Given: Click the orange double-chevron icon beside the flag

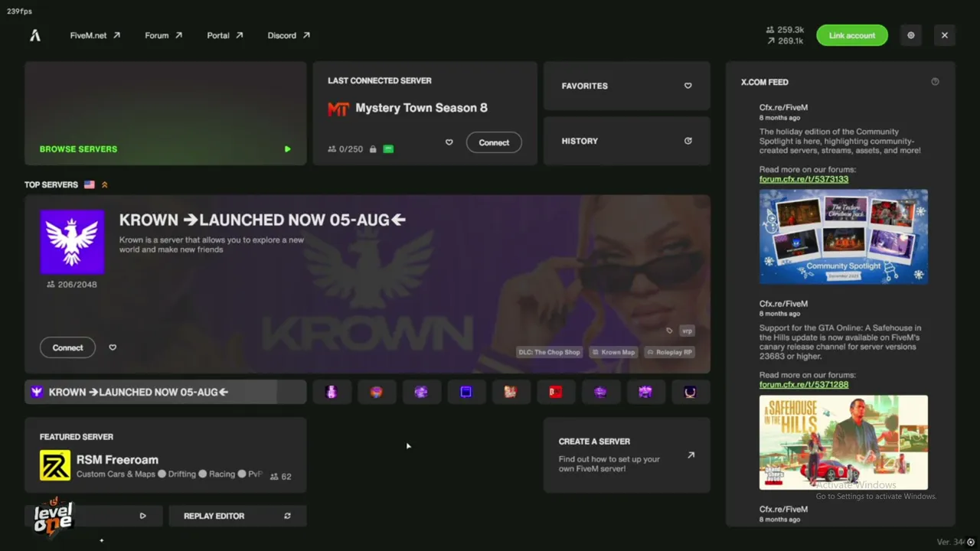Looking at the screenshot, I should point(105,184).
